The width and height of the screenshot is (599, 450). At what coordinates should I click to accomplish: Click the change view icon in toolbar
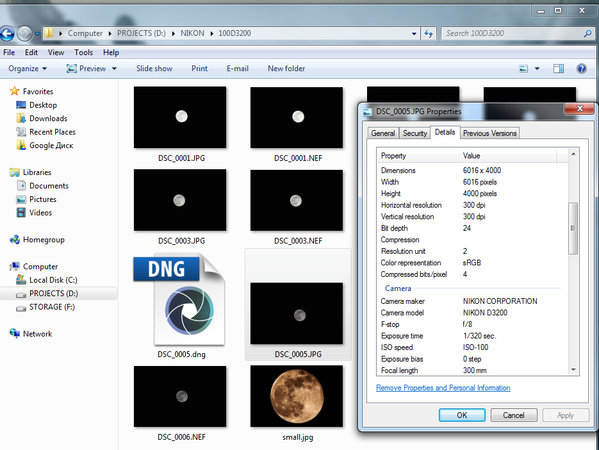pos(523,69)
